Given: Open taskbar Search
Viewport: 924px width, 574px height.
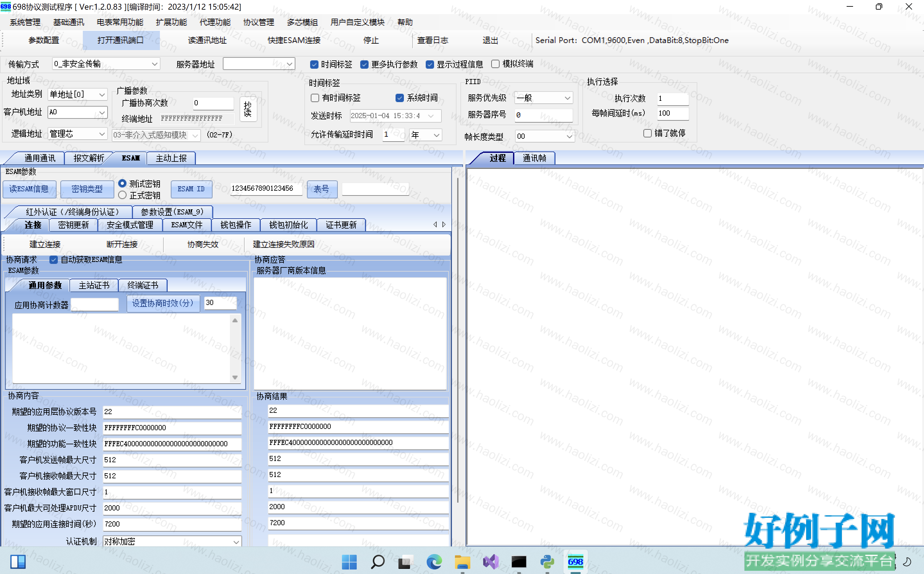Looking at the screenshot, I should 377,561.
